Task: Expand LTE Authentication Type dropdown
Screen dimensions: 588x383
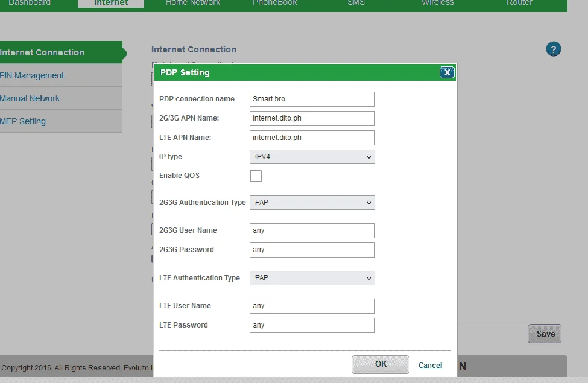Action: pyautogui.click(x=312, y=278)
